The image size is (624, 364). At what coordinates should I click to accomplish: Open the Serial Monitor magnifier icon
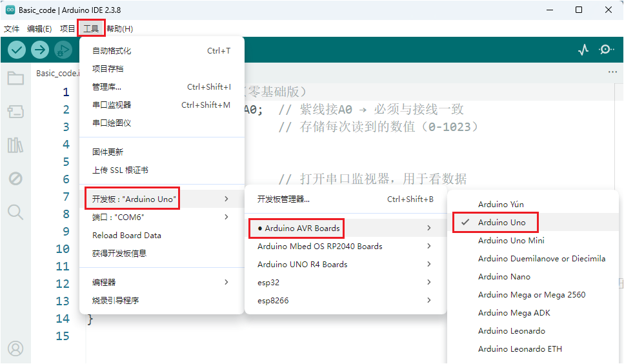[606, 50]
